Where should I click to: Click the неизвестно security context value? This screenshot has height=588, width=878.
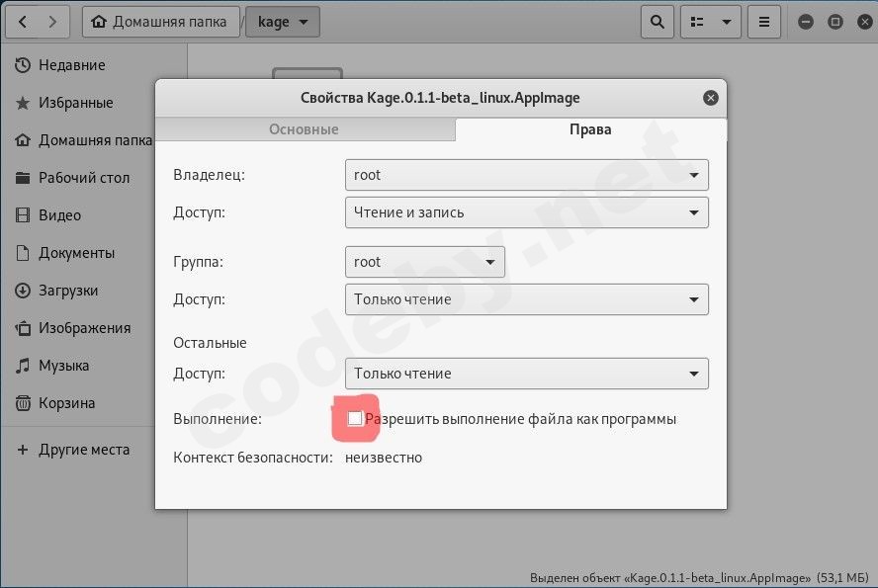384,458
